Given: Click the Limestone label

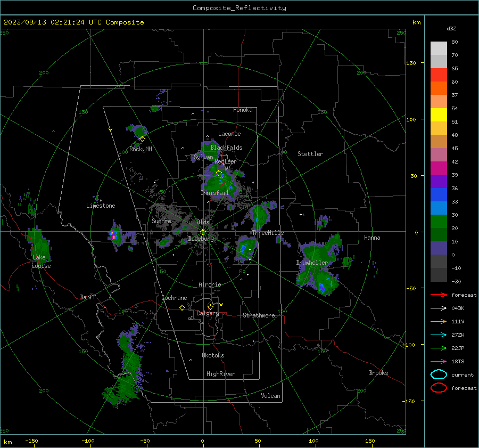Looking at the screenshot, I should coord(101,206).
